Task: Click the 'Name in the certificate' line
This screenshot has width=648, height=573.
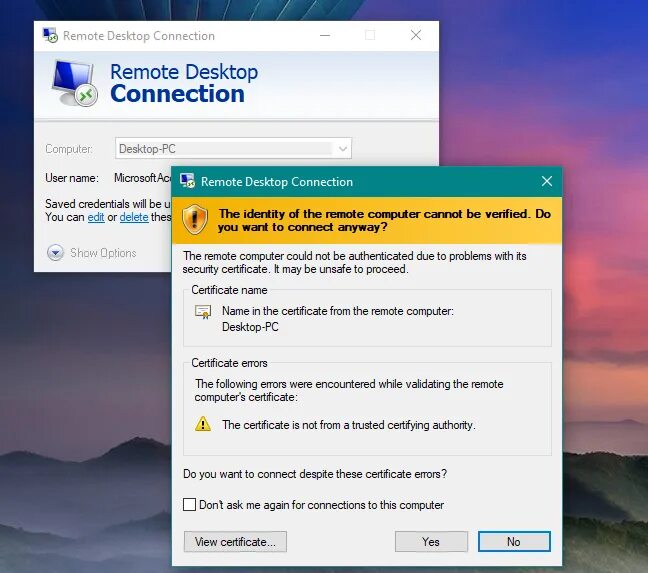Action: (x=338, y=311)
